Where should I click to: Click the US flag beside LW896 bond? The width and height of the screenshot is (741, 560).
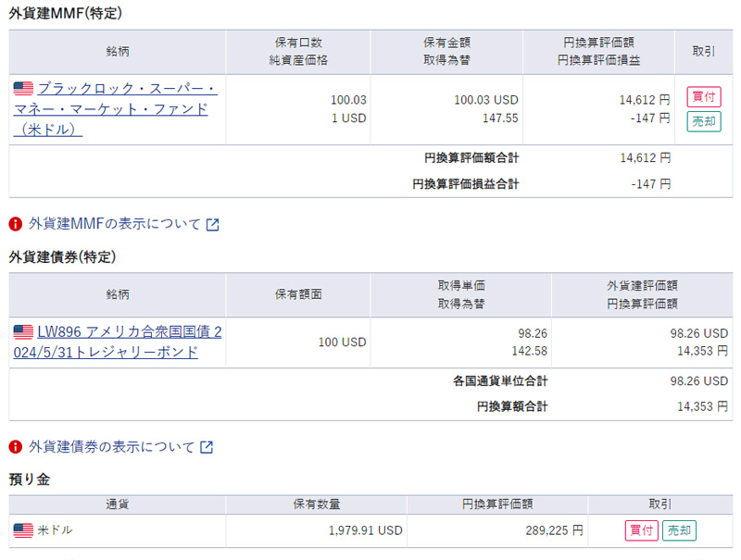click(x=23, y=331)
